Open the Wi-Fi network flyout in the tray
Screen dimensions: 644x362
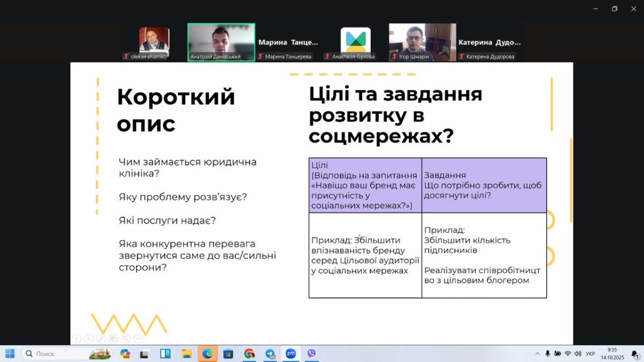coord(567,353)
